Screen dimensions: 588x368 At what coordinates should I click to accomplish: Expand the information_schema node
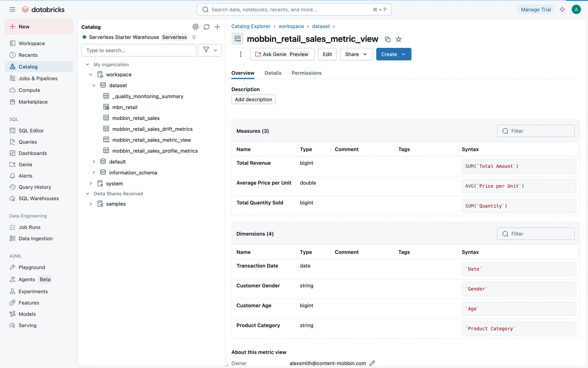coord(94,173)
